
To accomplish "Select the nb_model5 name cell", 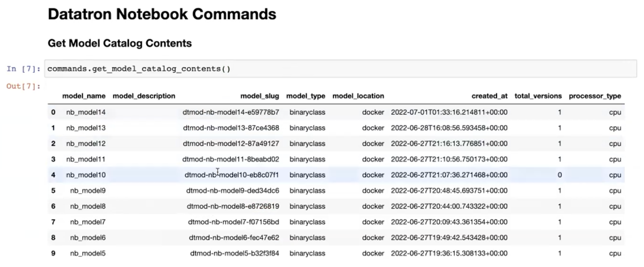I will pyautogui.click(x=88, y=253).
